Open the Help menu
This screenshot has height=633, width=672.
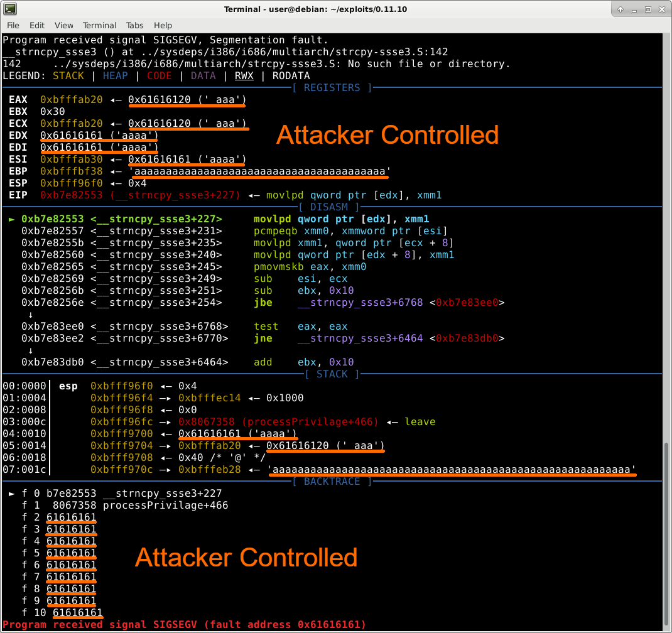click(163, 25)
